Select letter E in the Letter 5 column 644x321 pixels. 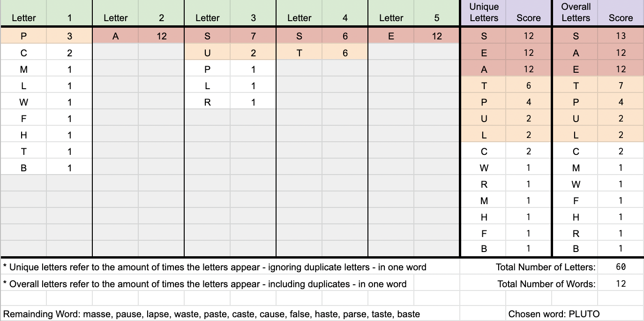pos(391,36)
